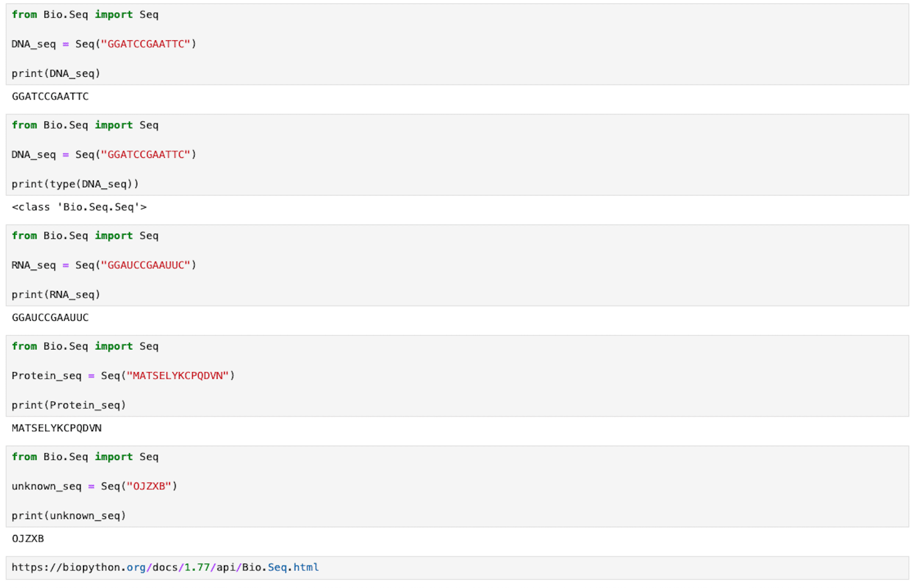Click the DNA_seq variable in the first cell
Image resolution: width=915 pixels, height=588 pixels.
tap(32, 43)
